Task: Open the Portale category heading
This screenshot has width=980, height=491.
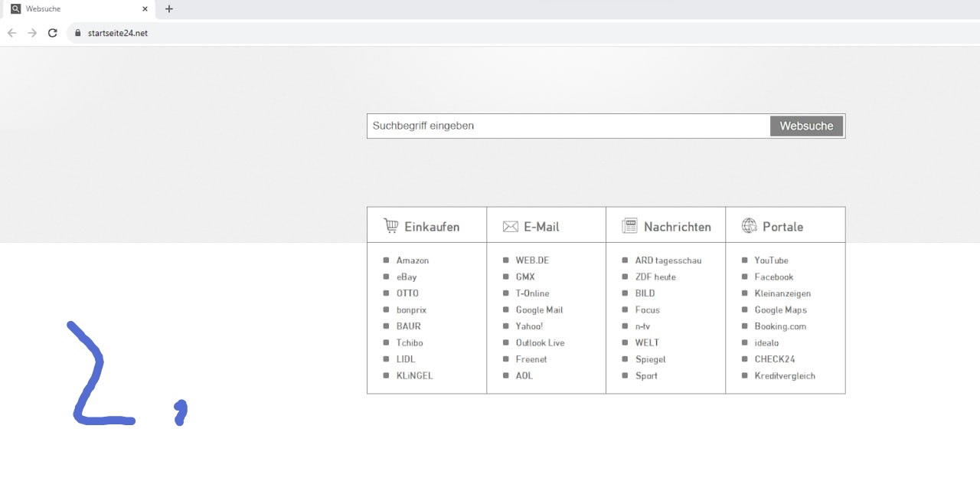Action: (x=782, y=227)
